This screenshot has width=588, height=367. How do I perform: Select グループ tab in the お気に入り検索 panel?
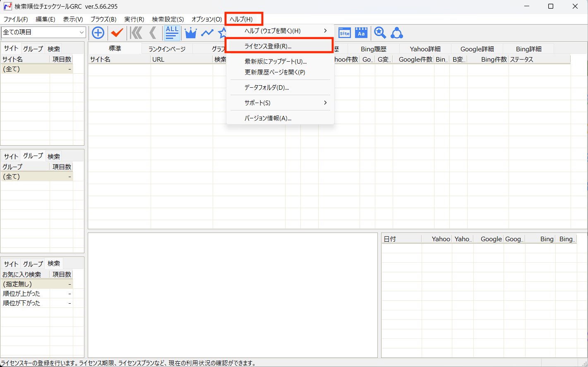click(33, 264)
